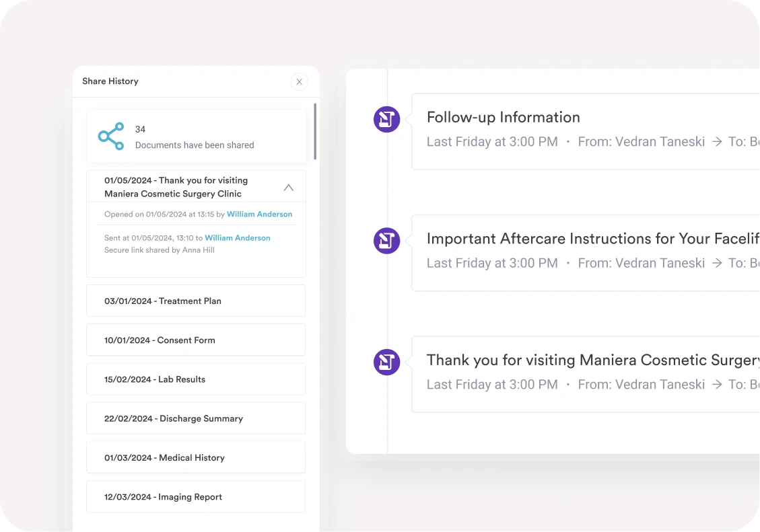Image resolution: width=760 pixels, height=532 pixels.
Task: Open the 15/02/2024 Lab Results entry
Action: 196,379
